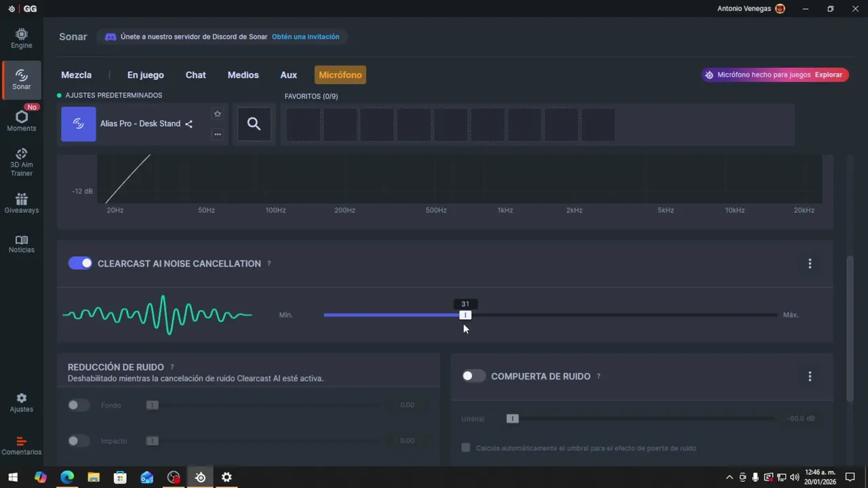868x488 pixels.
Task: Open Clearcast AI options menu
Action: [810, 264]
